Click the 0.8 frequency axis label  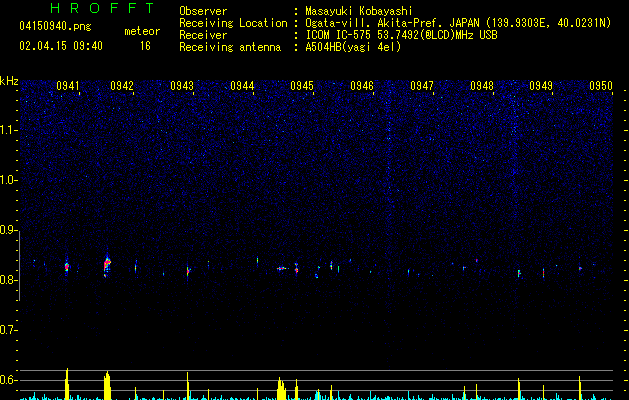point(9,280)
